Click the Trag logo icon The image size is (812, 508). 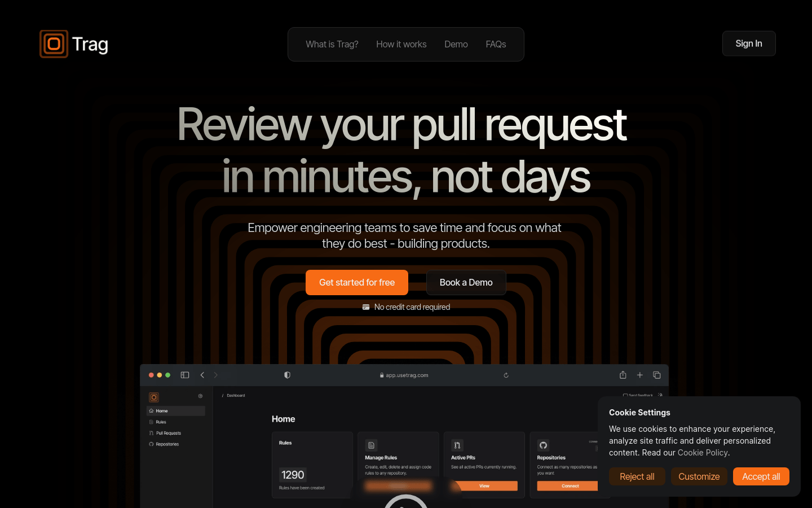(54, 44)
